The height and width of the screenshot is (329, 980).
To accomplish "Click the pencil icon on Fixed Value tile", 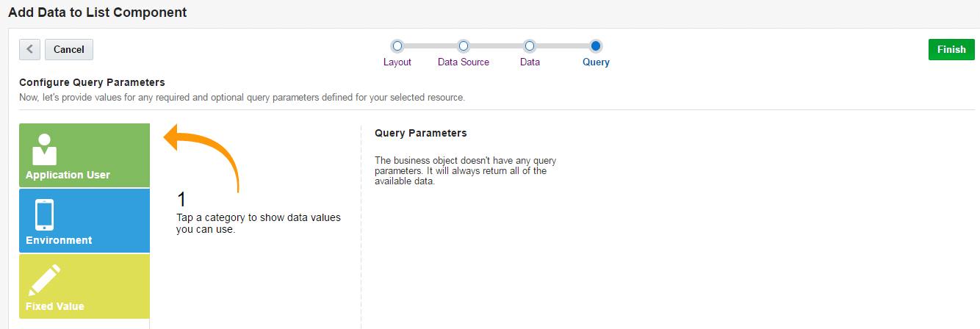I will pos(44,280).
